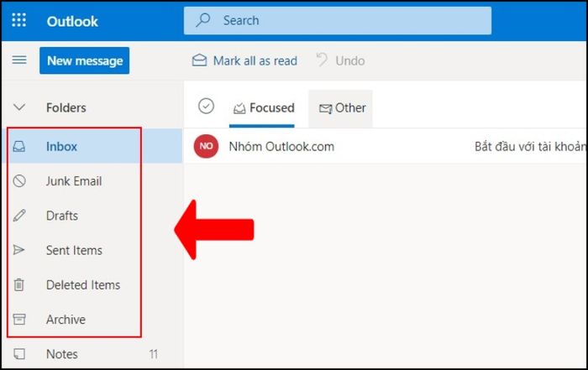The height and width of the screenshot is (370, 588).
Task: Open the Drafts folder
Action: pos(92,216)
